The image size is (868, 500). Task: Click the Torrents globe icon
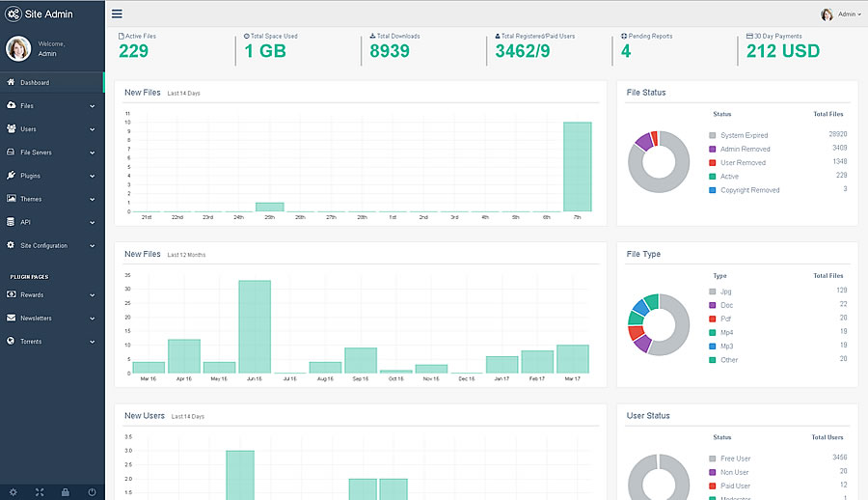coord(11,341)
